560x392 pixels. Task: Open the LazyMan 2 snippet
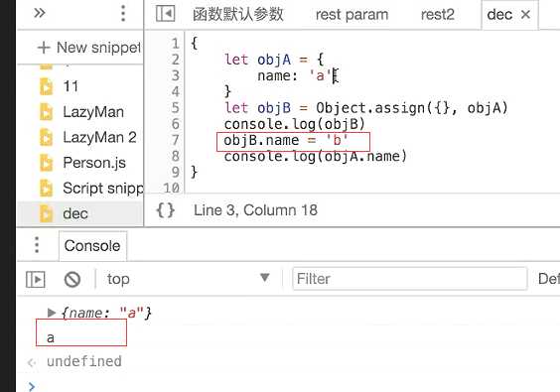tap(99, 138)
